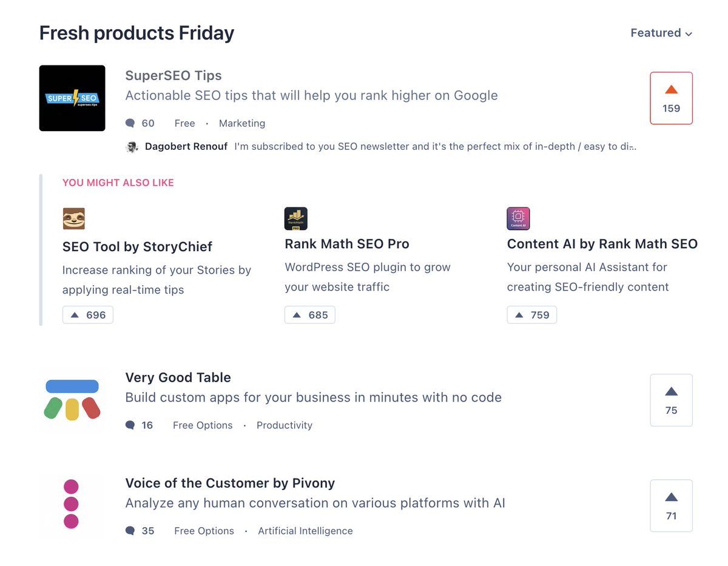
Task: Open the Very Good Table colorful logo
Action: [72, 400]
